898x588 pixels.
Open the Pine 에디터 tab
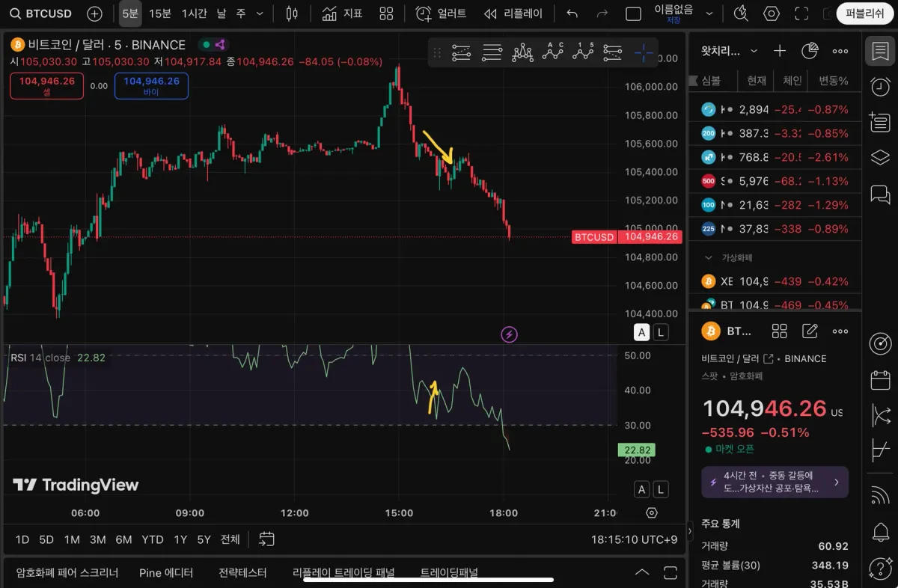[166, 573]
